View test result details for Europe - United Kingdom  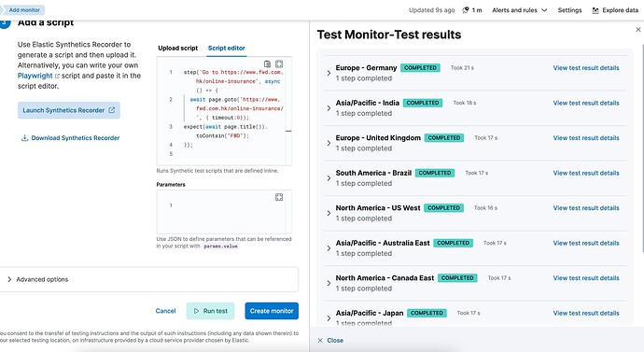click(x=586, y=137)
